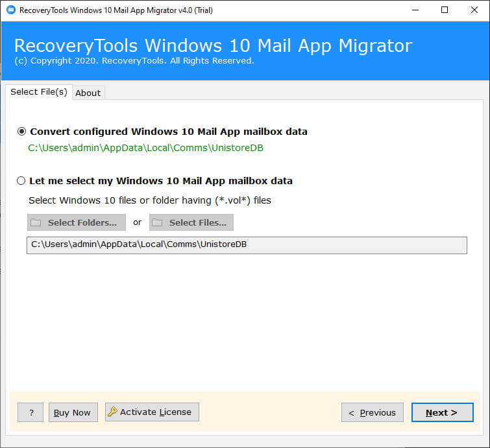The width and height of the screenshot is (490, 448).
Task: Switch to the About tab
Action: (x=88, y=93)
